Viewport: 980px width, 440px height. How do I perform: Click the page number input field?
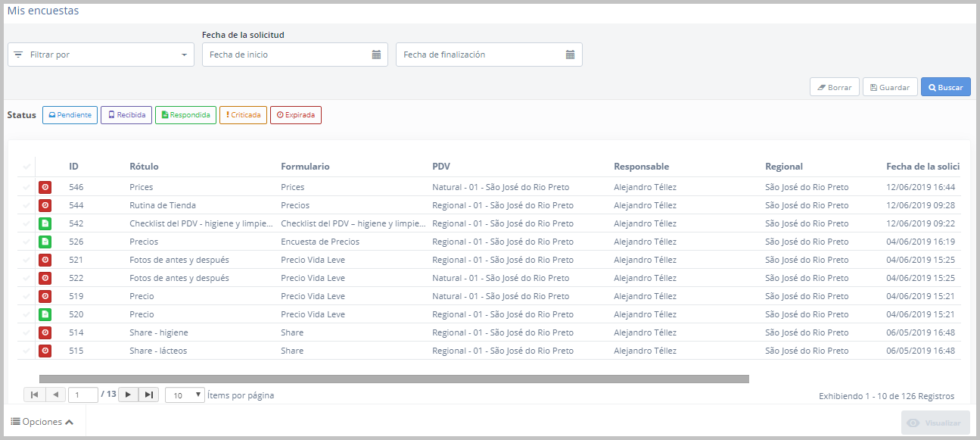82,395
